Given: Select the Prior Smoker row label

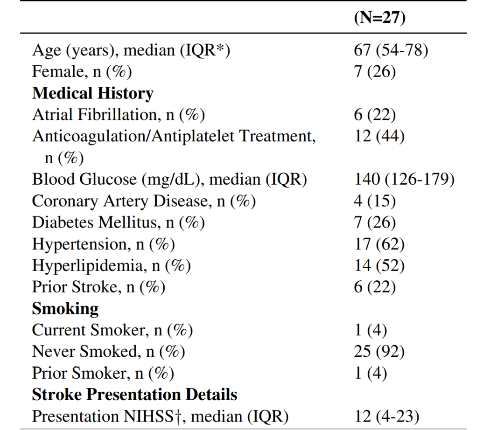Looking at the screenshot, I should [103, 373].
